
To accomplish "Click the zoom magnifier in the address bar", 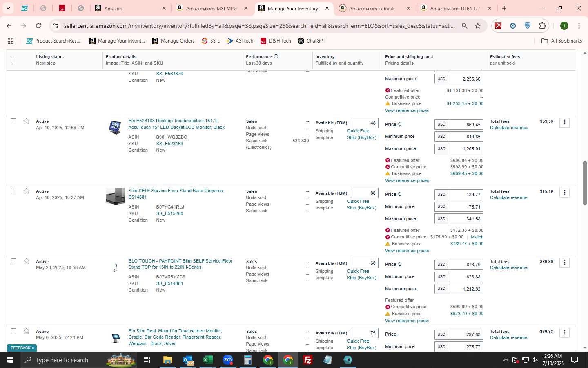I will pos(464,26).
